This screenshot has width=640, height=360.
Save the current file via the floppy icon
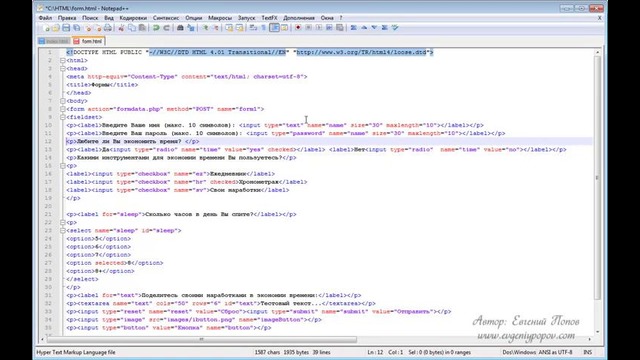click(x=66, y=28)
